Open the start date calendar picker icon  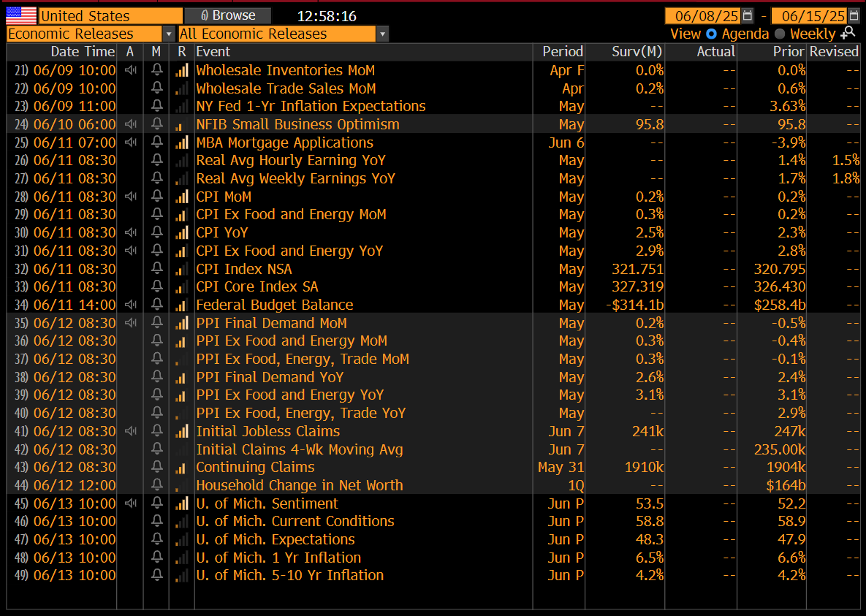pyautogui.click(x=748, y=15)
